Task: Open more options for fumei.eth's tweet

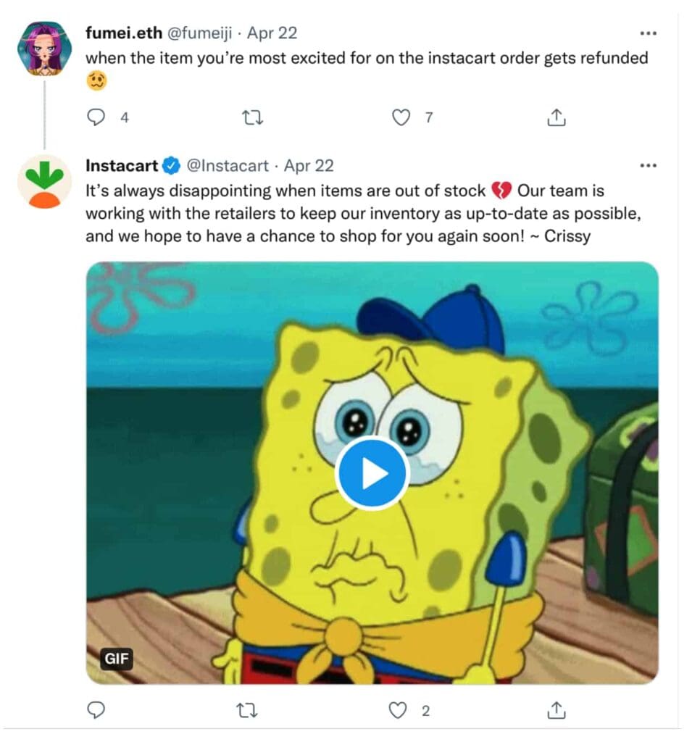Action: [x=649, y=33]
